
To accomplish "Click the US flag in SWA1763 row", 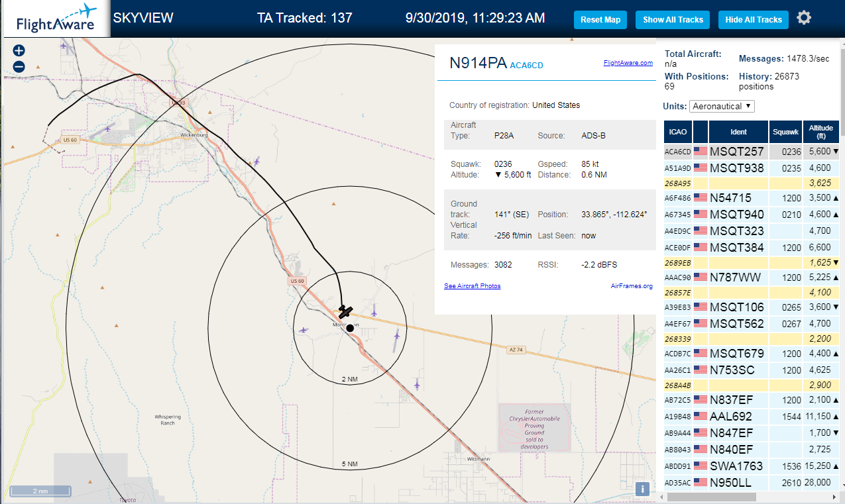I will coord(700,466).
